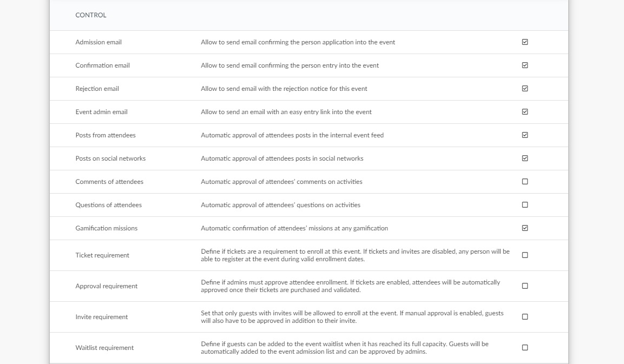Click the 'Rejection email' label
The width and height of the screenshot is (624, 364).
pyautogui.click(x=97, y=89)
